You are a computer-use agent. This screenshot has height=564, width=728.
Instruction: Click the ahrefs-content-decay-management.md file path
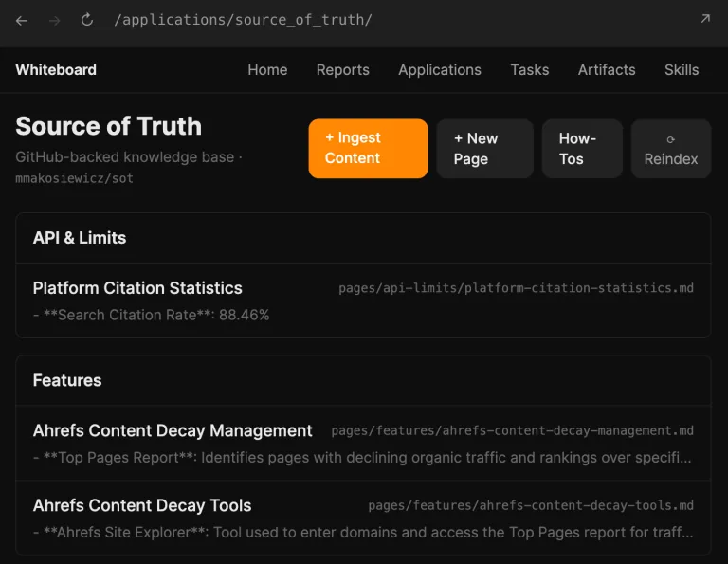coord(513,430)
